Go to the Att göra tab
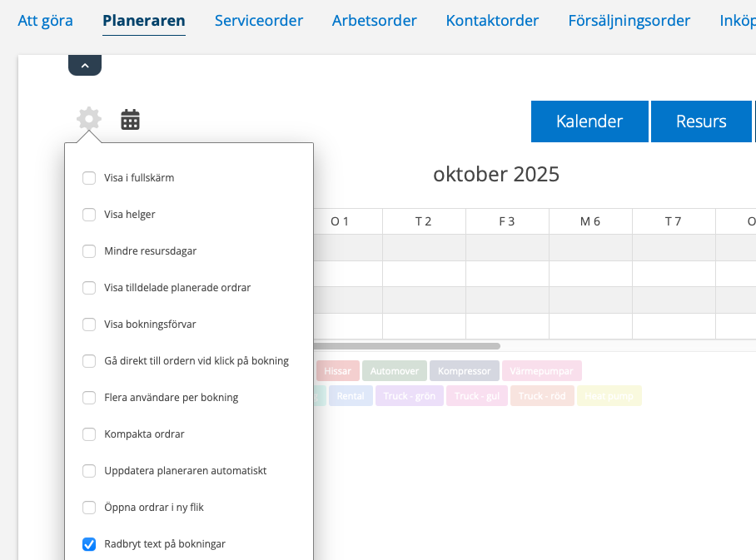Viewport: 756px width, 560px height. click(x=45, y=21)
